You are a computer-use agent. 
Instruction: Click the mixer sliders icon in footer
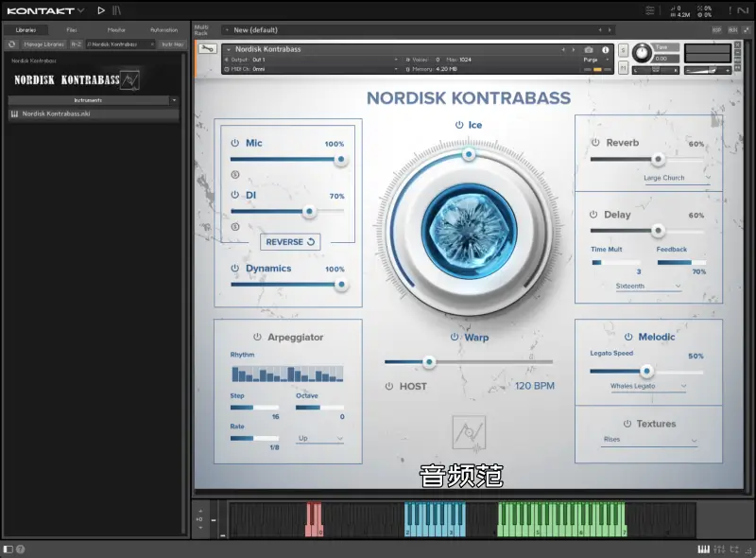click(719, 549)
